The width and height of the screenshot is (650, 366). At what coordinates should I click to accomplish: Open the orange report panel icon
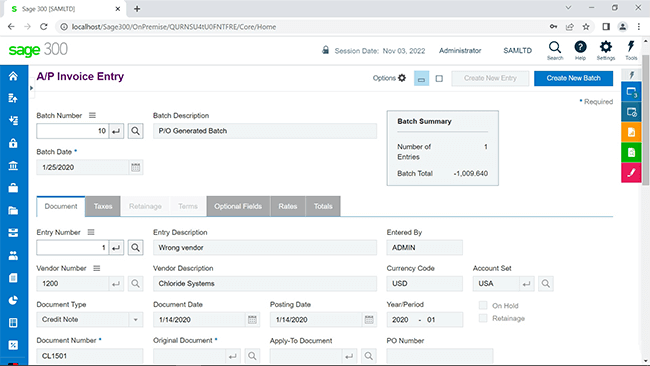click(631, 132)
